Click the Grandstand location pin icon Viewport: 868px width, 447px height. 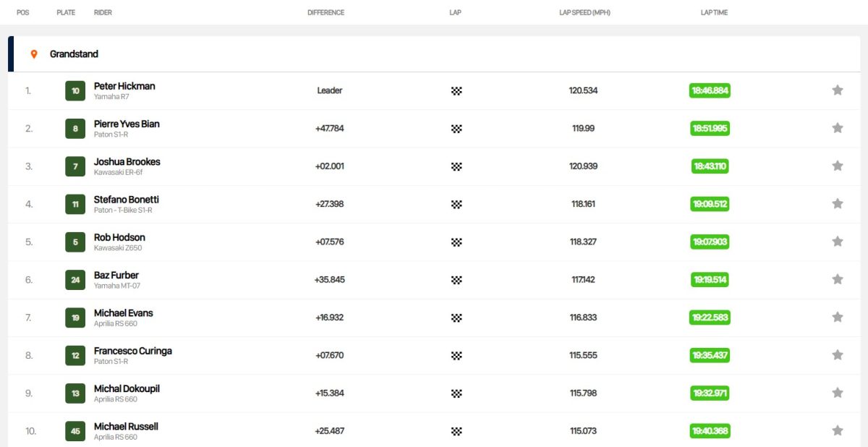[x=33, y=54]
